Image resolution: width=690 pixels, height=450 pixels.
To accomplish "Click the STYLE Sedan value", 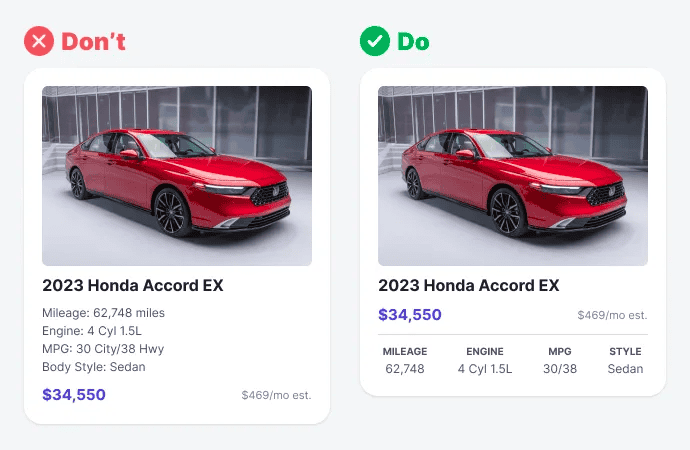I will [625, 369].
